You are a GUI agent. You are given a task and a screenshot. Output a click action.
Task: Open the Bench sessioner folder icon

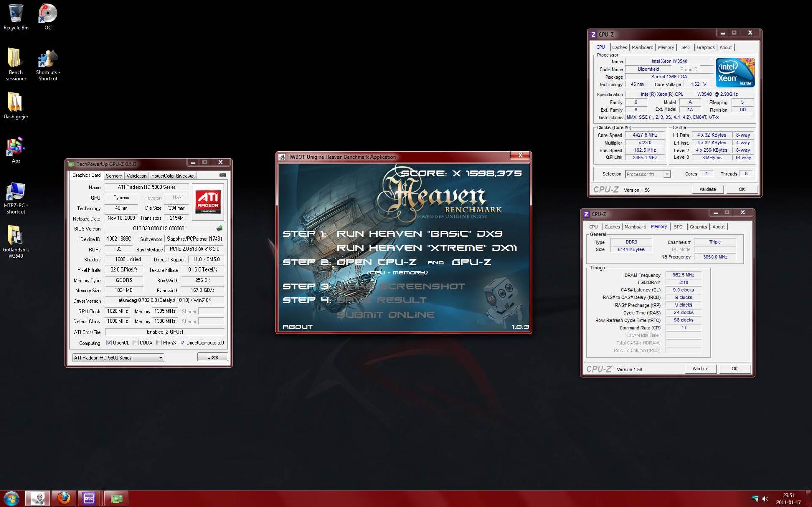[16, 64]
